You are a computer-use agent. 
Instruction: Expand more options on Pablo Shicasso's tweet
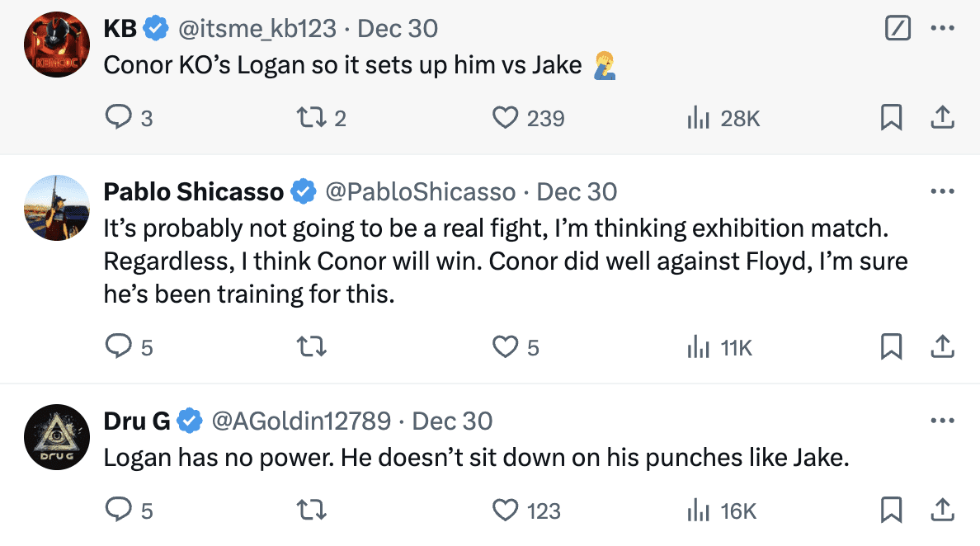coord(942,192)
